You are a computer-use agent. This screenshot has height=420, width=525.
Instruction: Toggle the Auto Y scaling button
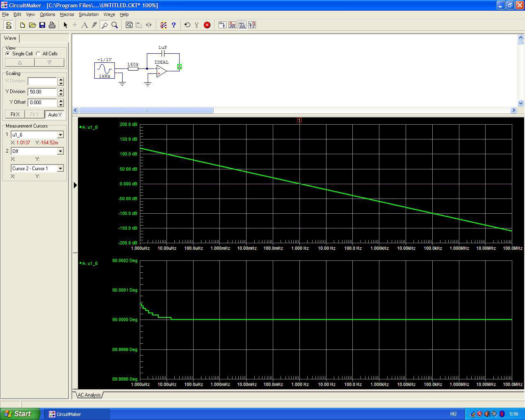click(x=55, y=114)
